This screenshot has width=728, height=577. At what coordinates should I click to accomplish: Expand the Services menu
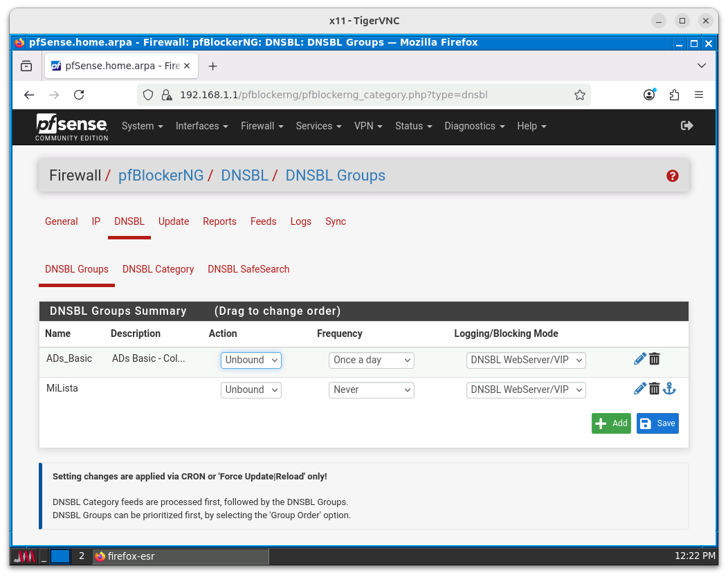click(318, 127)
